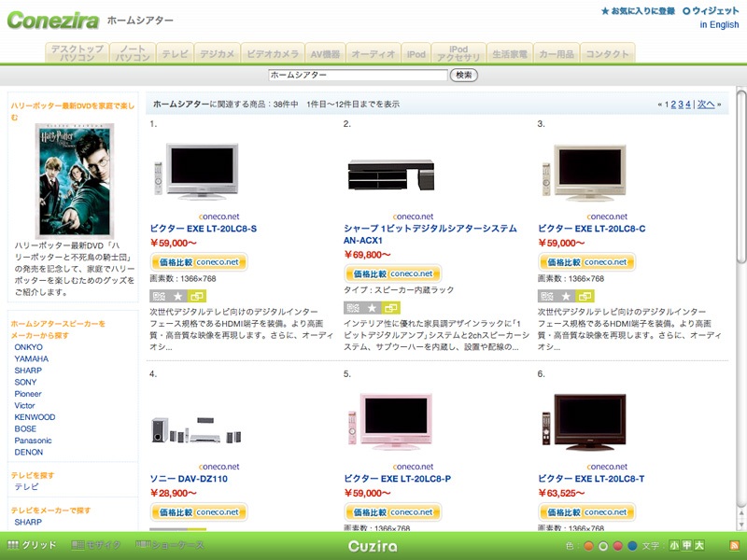The height and width of the screenshot is (560, 747).
Task: Choose the green color theme
Action: 603,546
